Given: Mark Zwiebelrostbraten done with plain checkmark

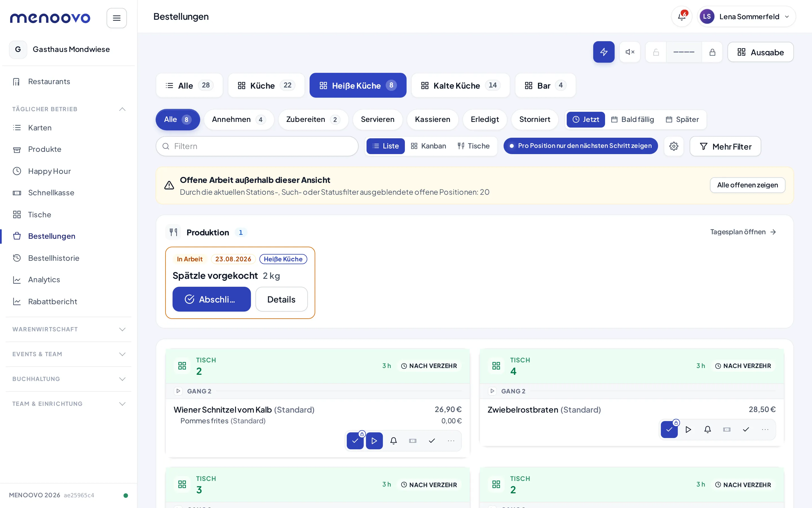Looking at the screenshot, I should [746, 429].
